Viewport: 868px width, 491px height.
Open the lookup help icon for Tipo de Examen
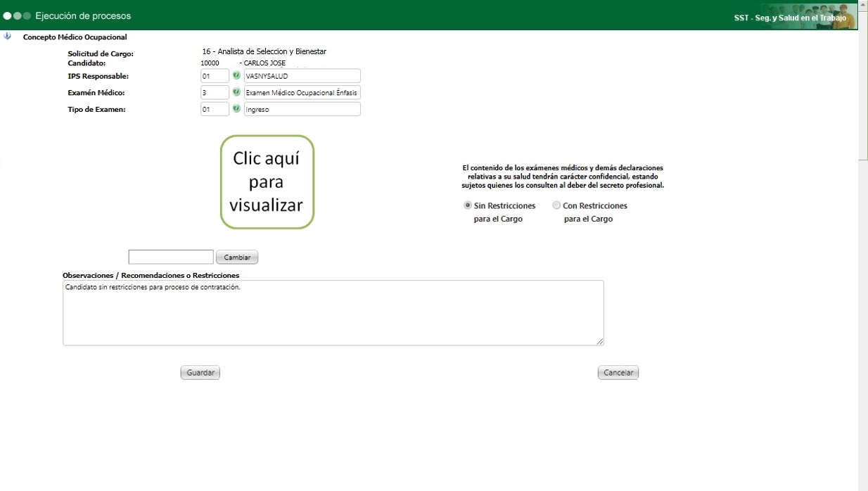click(x=236, y=109)
